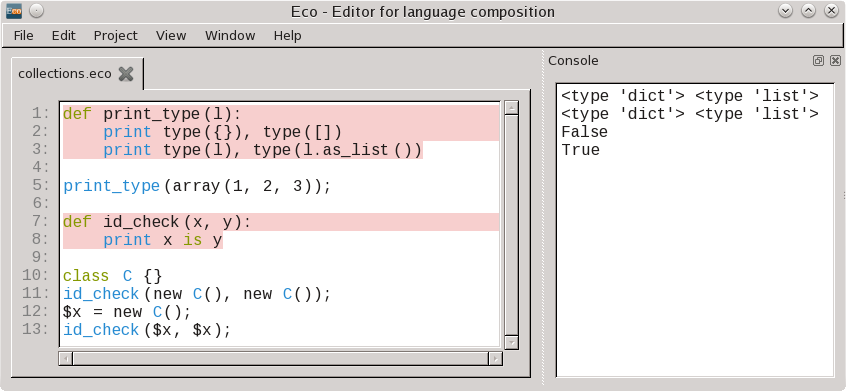Click 'True' in the console output
This screenshot has width=846, height=391.
[581, 149]
